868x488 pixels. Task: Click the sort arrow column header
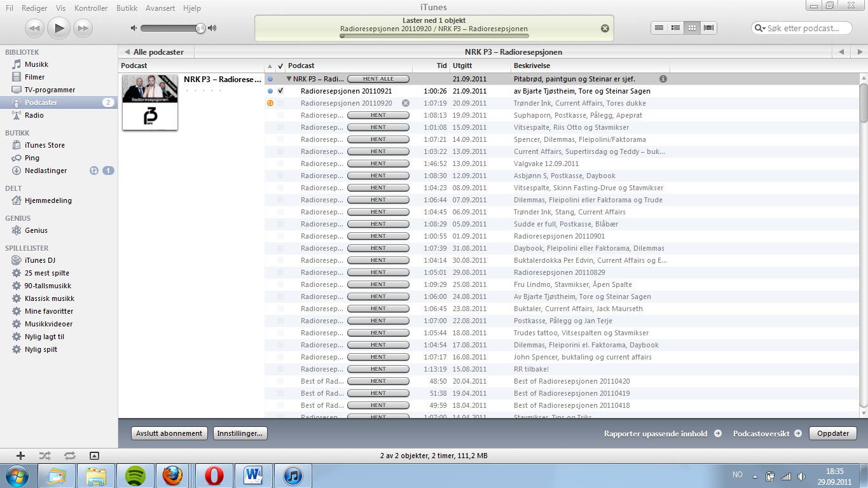pyautogui.click(x=270, y=66)
